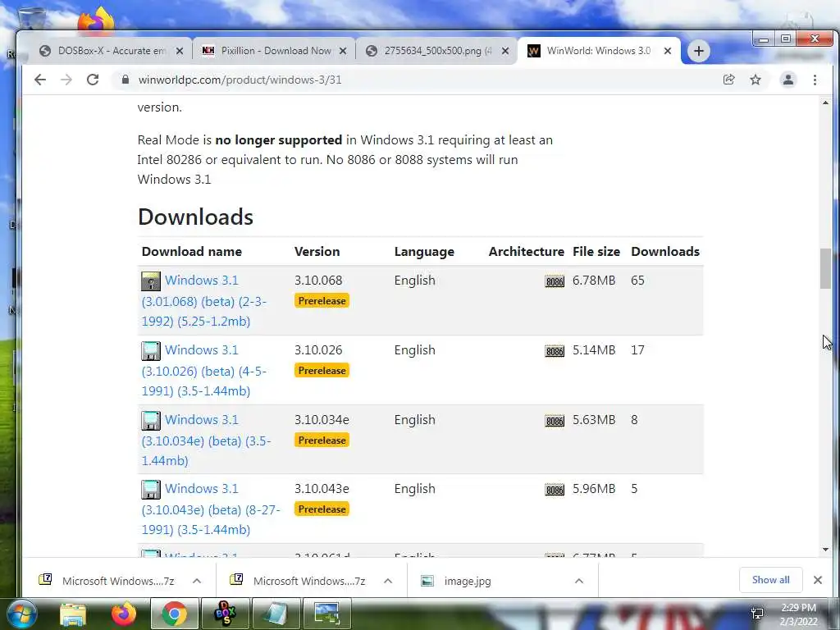Expand options for first Microsoft Windows....7z download
The height and width of the screenshot is (630, 840).
point(197,581)
